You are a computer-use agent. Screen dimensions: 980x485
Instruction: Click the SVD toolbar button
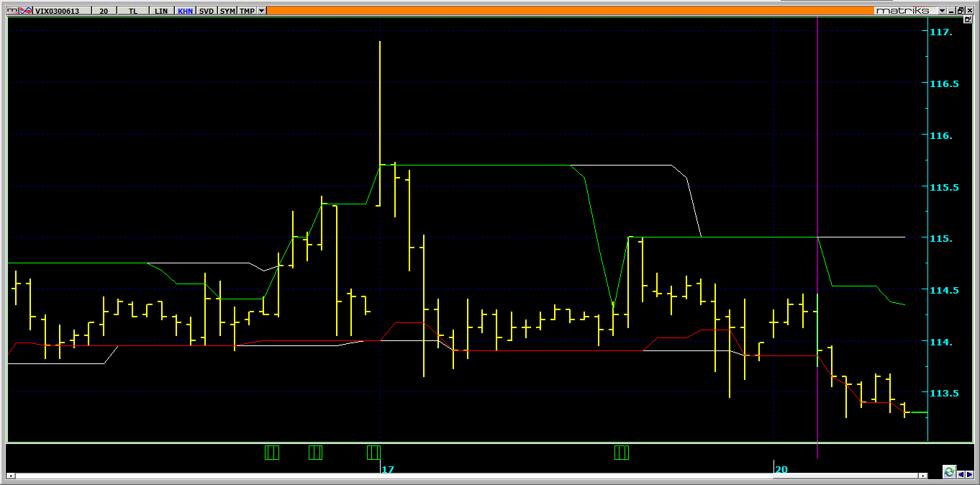pos(207,11)
